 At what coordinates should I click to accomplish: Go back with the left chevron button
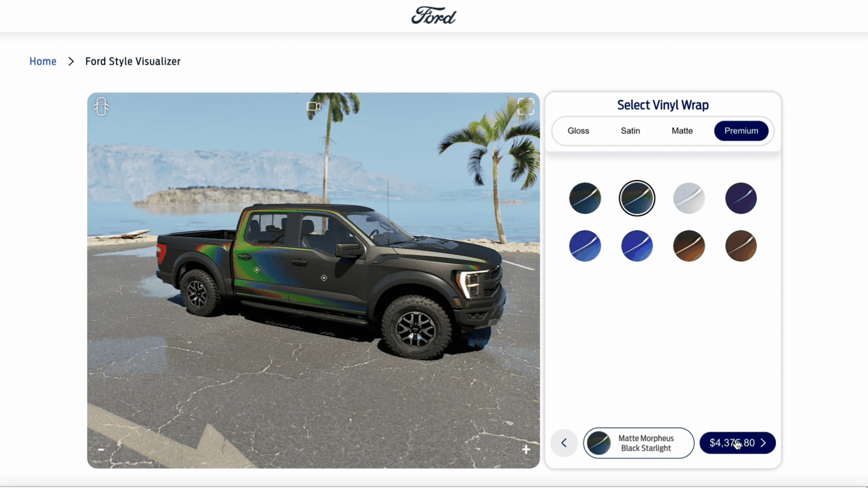[564, 443]
